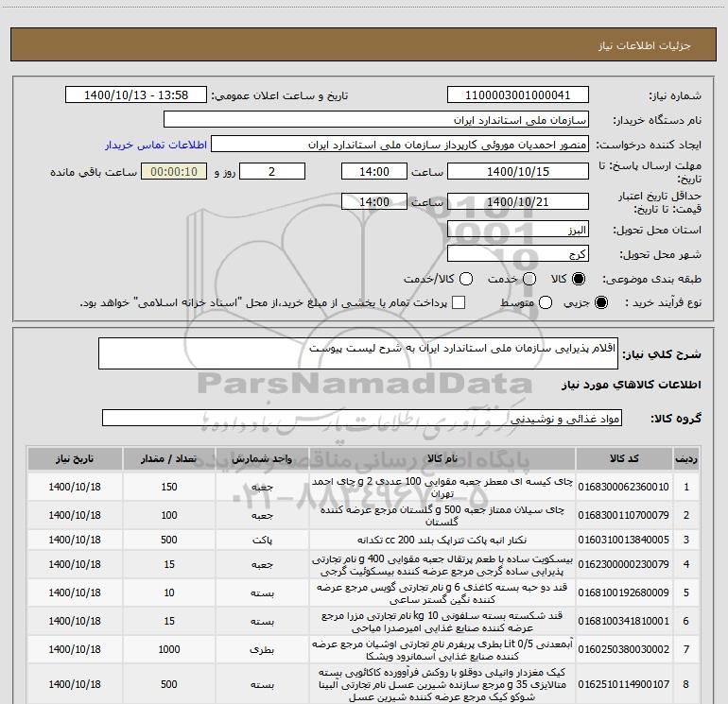The width and height of the screenshot is (728, 704).
Task: Click the واحد شمارش column header
Action: 262,458
